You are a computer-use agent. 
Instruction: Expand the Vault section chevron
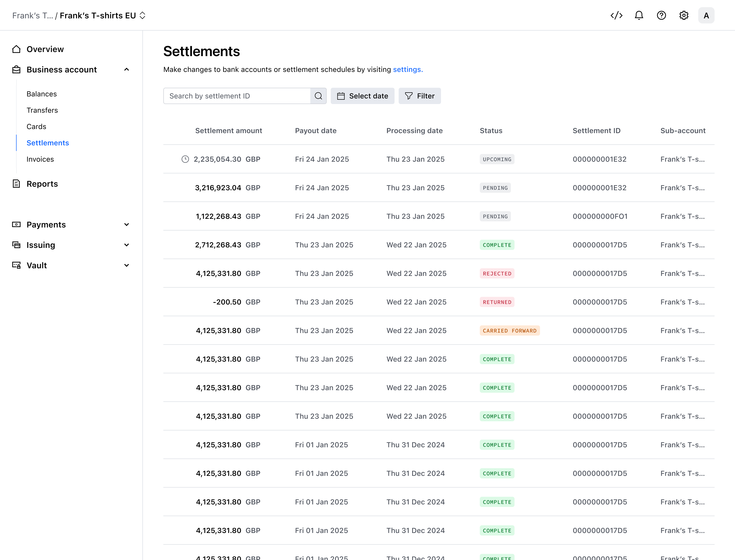(126, 265)
